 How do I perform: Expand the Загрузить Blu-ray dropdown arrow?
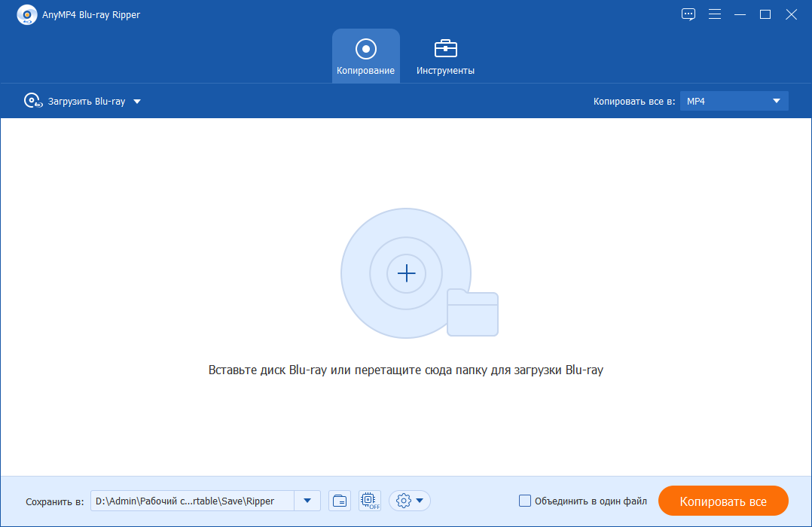tap(137, 100)
